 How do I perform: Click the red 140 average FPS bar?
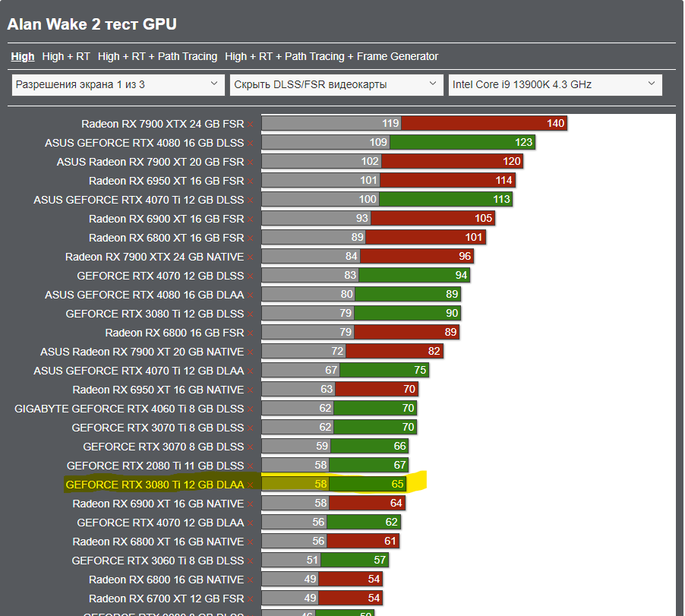click(x=484, y=123)
